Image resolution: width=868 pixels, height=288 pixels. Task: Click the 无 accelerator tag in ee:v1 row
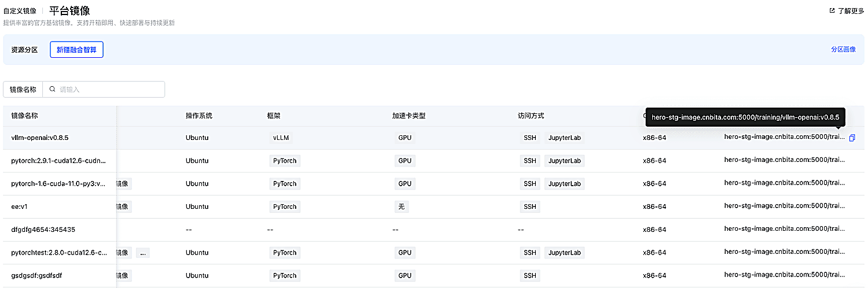pyautogui.click(x=402, y=206)
